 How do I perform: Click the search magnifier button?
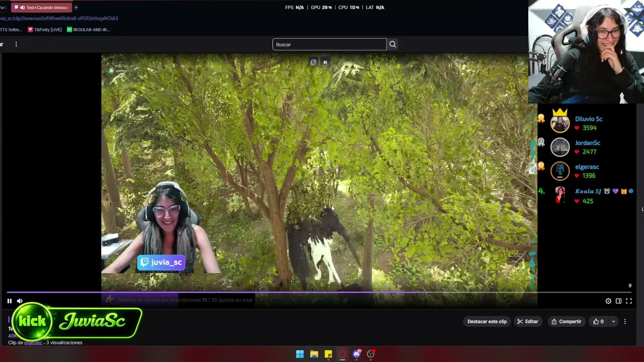(x=392, y=44)
